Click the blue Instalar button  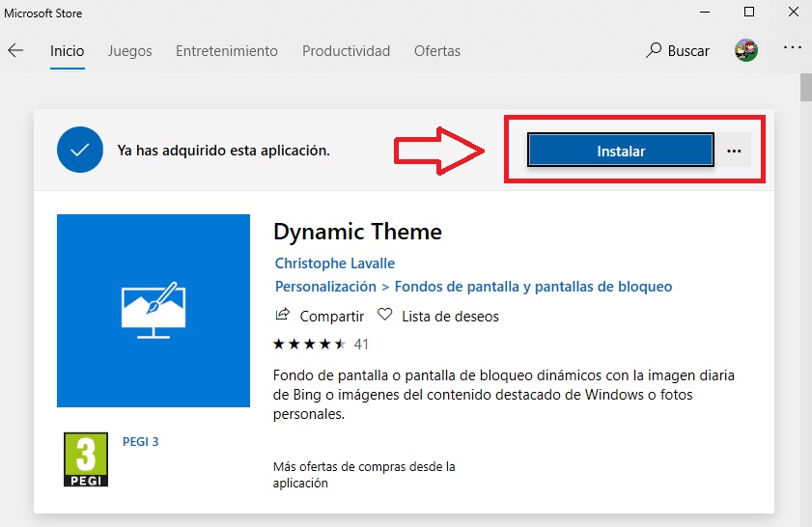[x=621, y=151]
